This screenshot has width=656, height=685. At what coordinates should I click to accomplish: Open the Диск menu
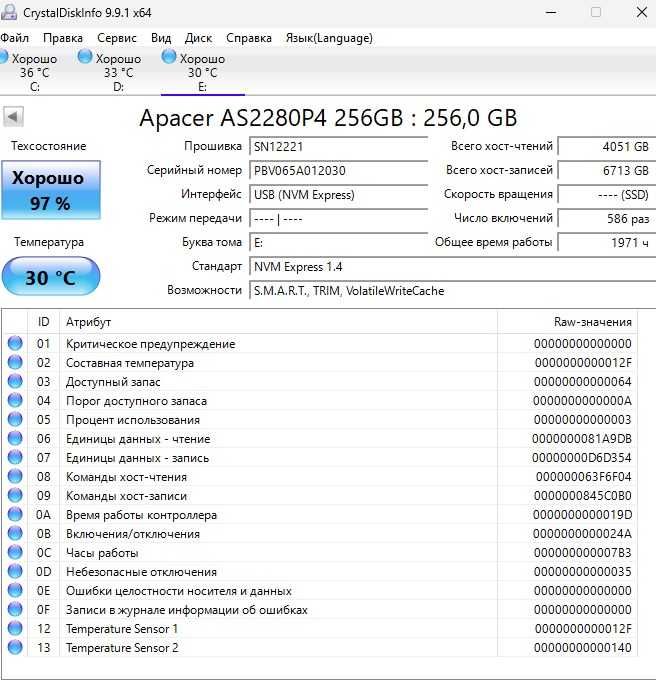click(x=198, y=38)
